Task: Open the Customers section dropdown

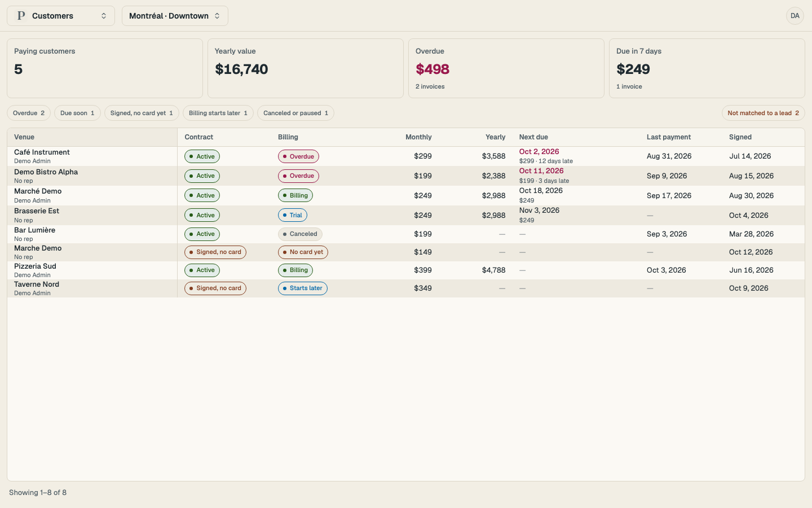Action: (61, 16)
